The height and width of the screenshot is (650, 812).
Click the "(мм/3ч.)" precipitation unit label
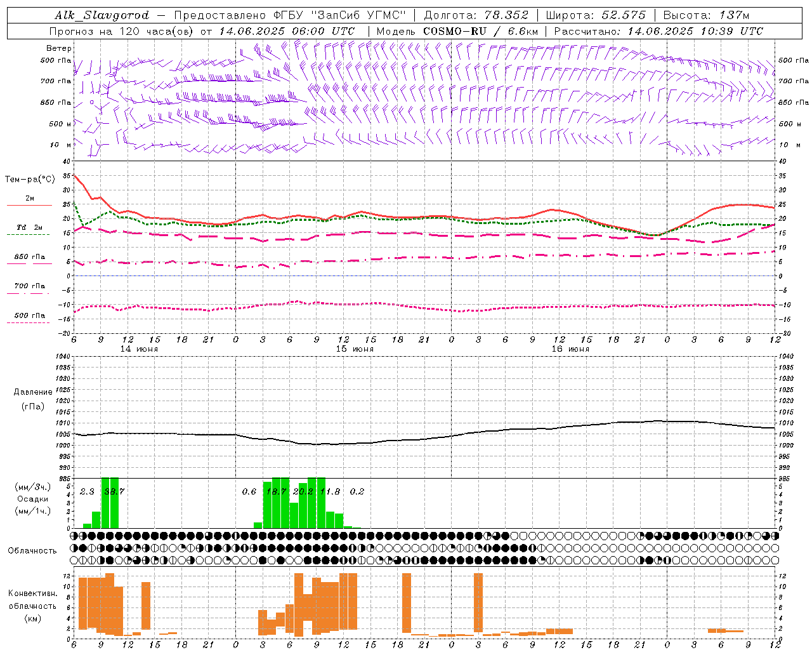(33, 487)
